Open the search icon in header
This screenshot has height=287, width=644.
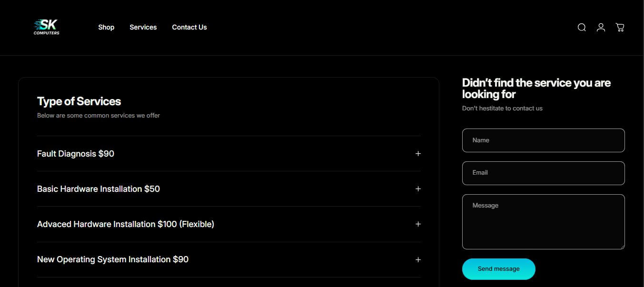tap(582, 28)
